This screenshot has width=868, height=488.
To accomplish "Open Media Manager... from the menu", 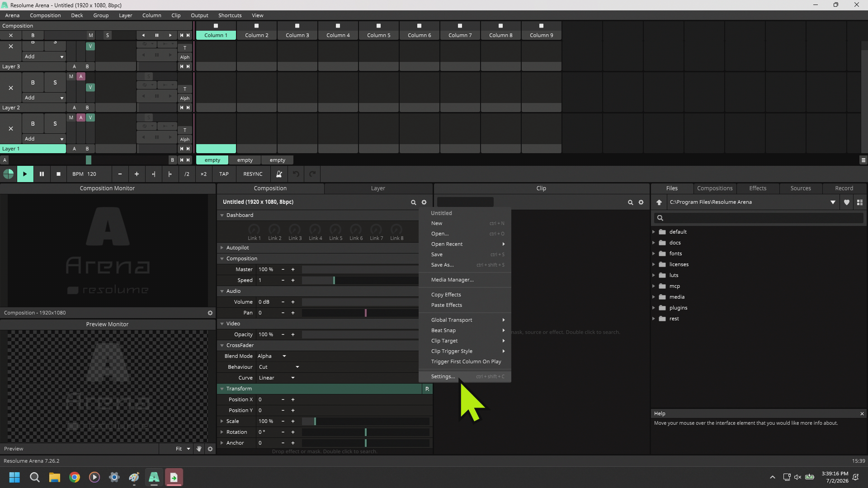I will point(465,280).
